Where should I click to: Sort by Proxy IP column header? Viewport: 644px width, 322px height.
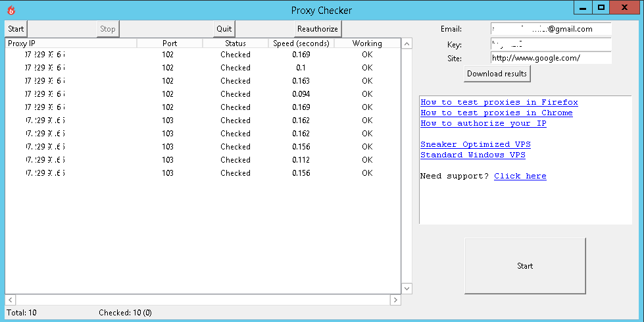(x=71, y=43)
